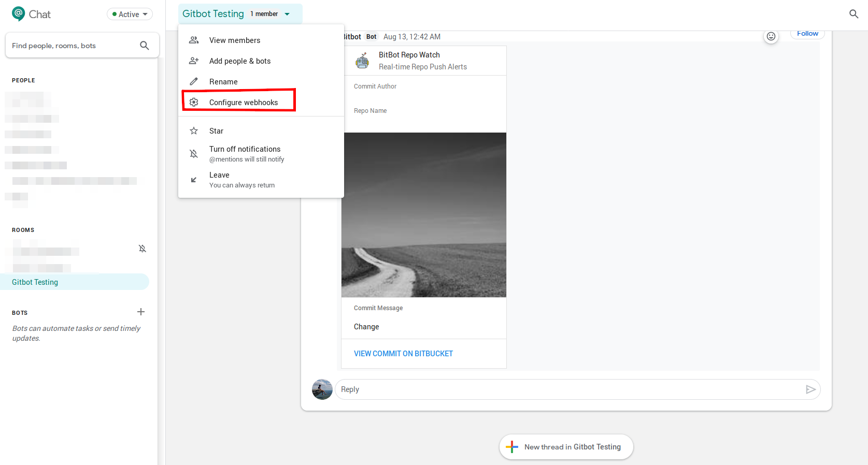Screen dimensions: 868x465
Task: Click the crossed bell icon in menu
Action: coord(194,154)
